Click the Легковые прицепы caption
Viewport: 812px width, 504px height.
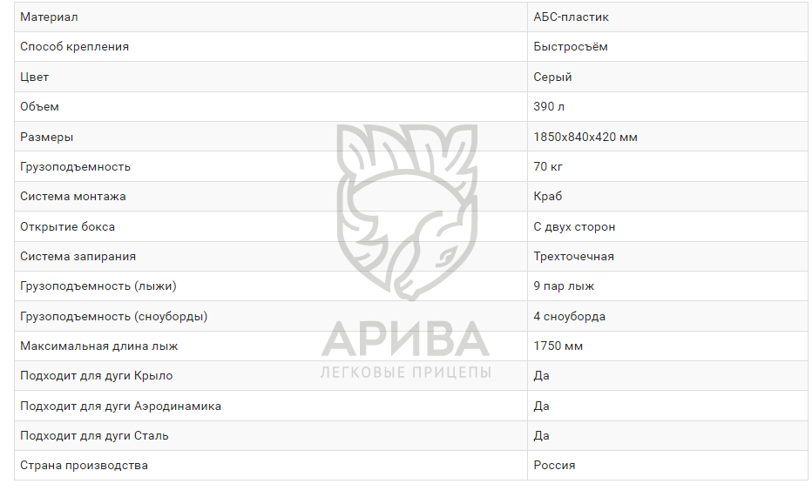[405, 373]
